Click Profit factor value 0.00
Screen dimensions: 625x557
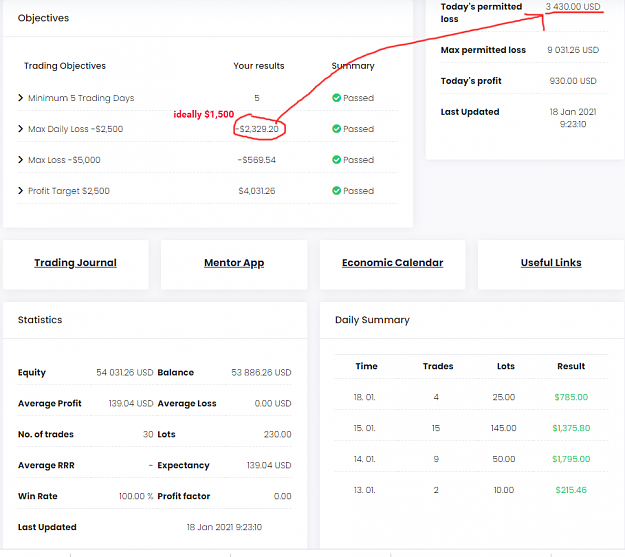tap(282, 496)
